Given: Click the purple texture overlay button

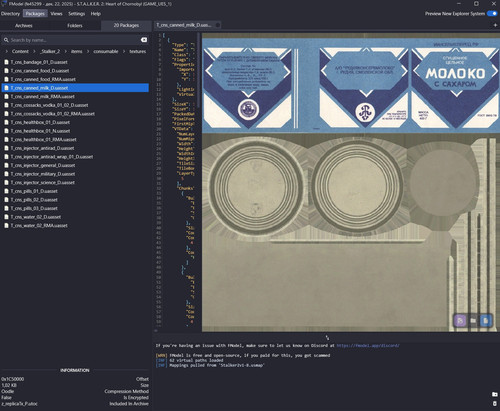Looking at the screenshot, I should 460,321.
